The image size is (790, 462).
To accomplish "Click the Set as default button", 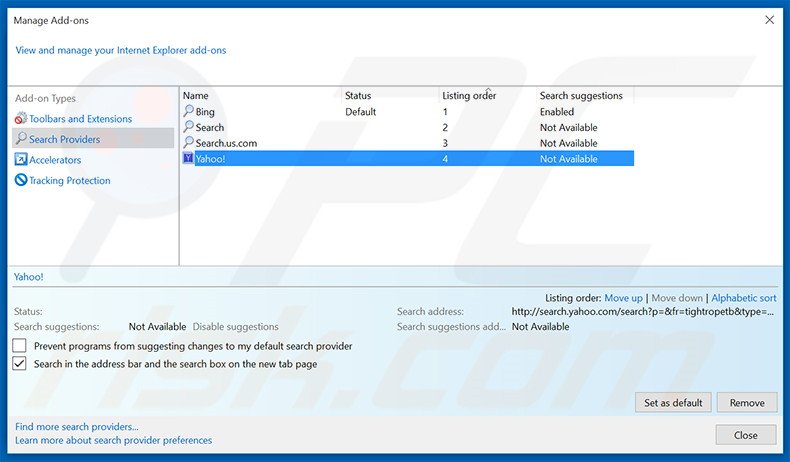I will (x=673, y=403).
